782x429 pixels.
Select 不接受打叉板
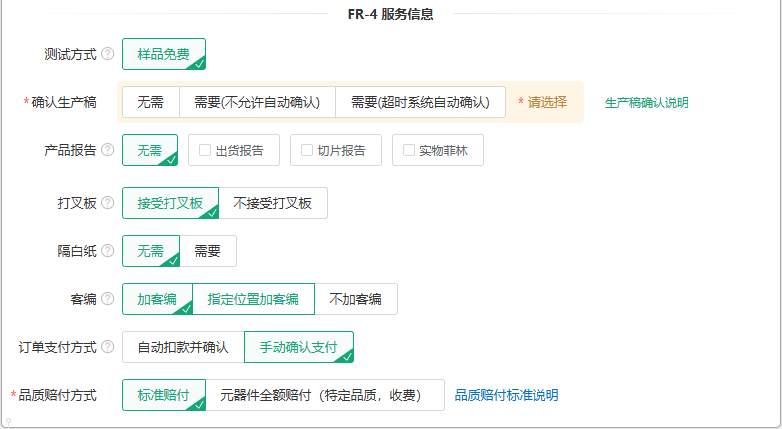273,203
